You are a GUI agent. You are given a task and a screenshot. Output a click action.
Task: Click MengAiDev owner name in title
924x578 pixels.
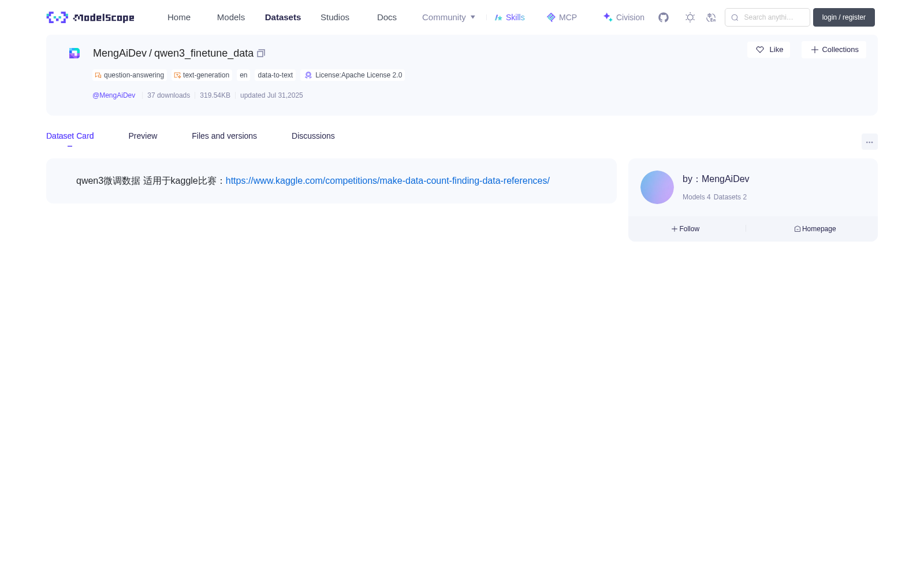120,53
